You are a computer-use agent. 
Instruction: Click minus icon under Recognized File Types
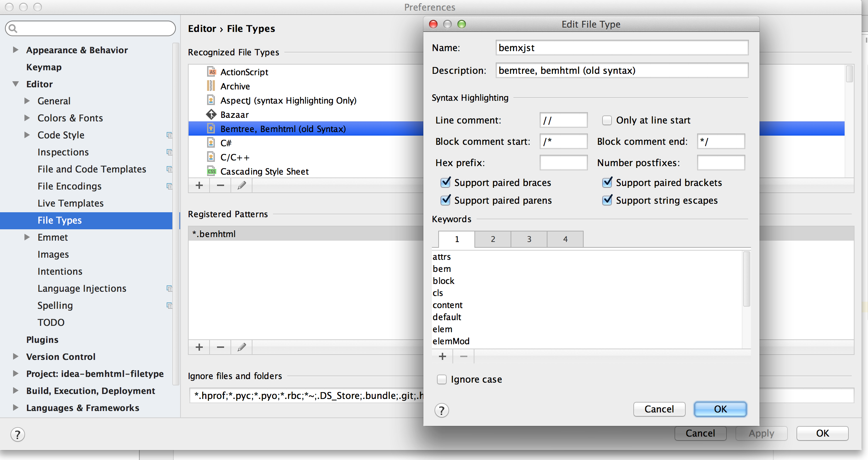[220, 185]
